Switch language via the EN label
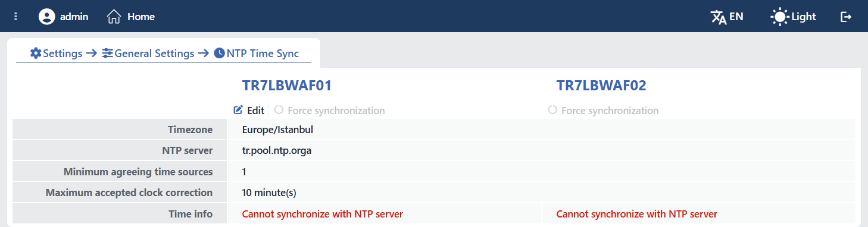This screenshot has width=868, height=227. (736, 17)
